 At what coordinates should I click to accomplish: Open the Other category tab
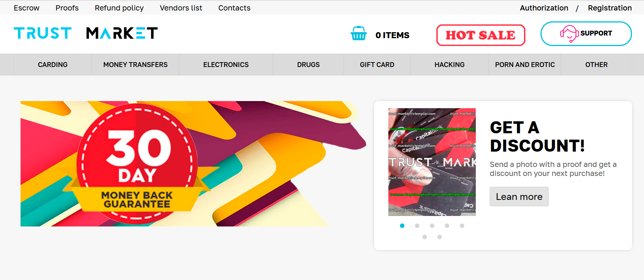coord(596,65)
